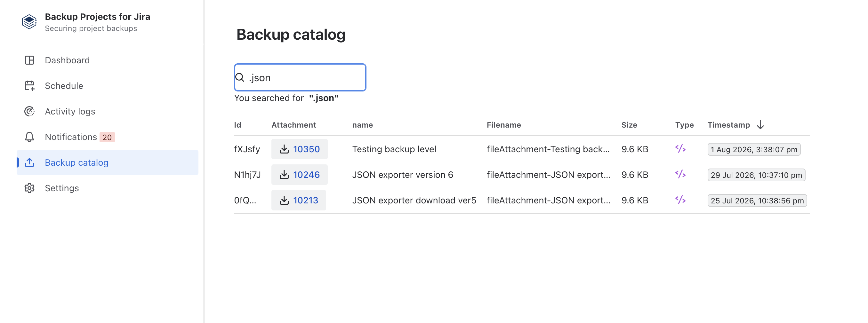Click the name JSON exporter version 6

coord(402,175)
